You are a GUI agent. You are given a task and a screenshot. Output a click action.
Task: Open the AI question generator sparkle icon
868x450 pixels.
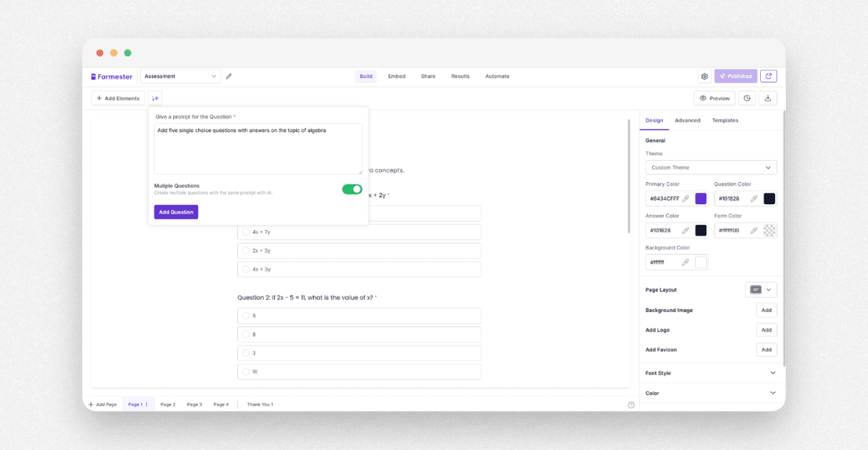155,98
